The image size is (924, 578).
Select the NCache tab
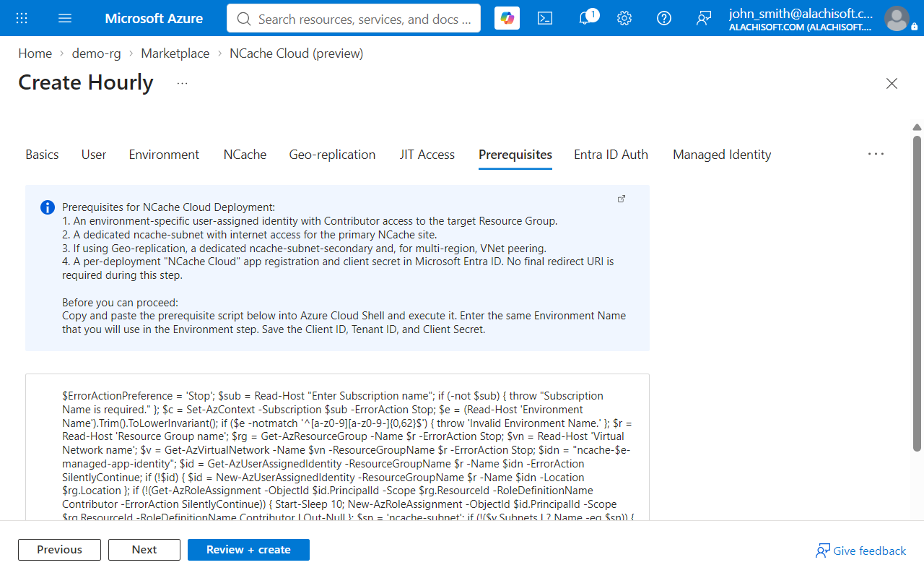[x=245, y=155]
